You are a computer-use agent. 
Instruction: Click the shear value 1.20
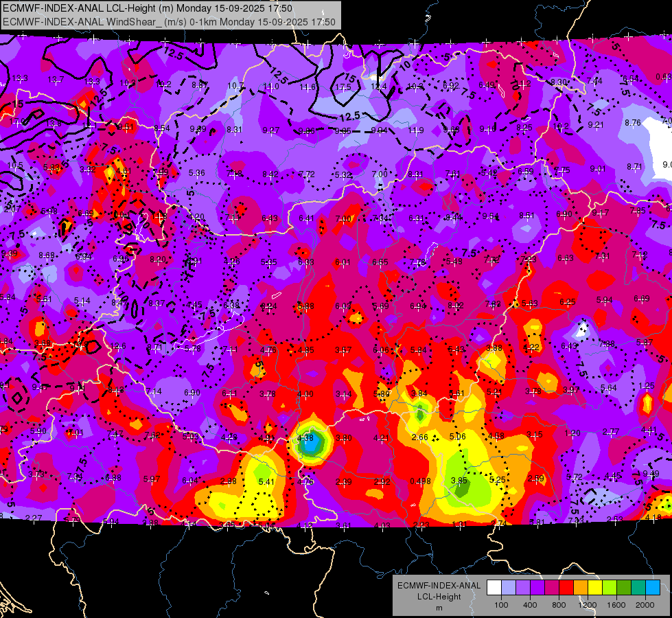coord(572,433)
